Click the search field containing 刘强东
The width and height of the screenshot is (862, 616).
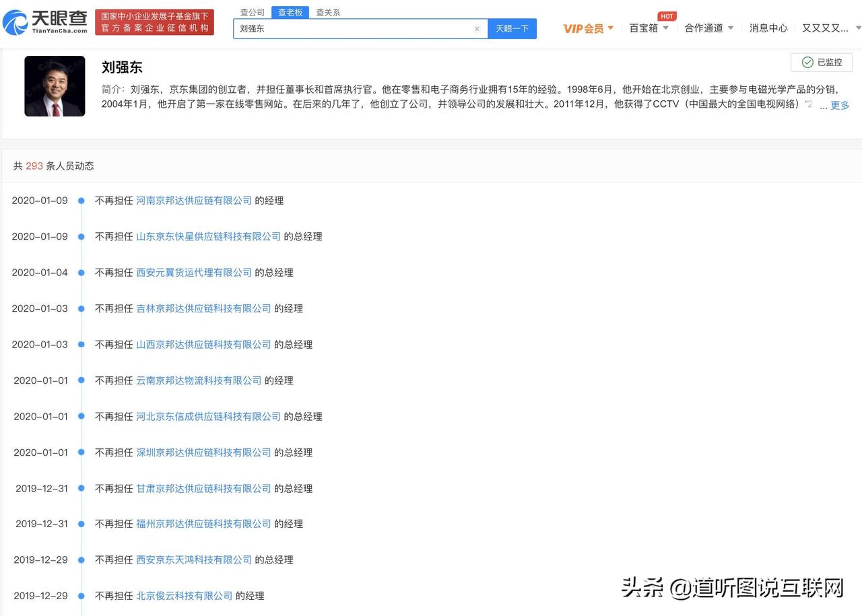click(x=360, y=29)
